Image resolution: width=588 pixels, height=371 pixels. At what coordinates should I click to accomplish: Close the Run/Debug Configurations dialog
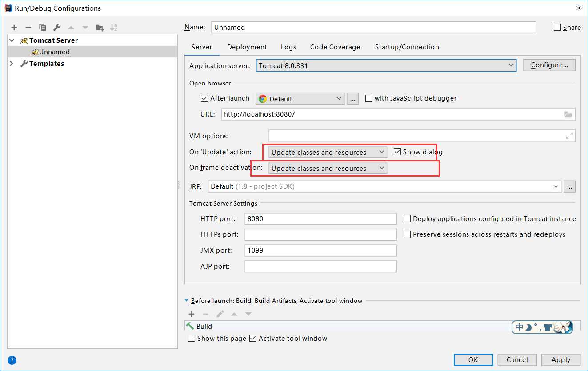[578, 8]
